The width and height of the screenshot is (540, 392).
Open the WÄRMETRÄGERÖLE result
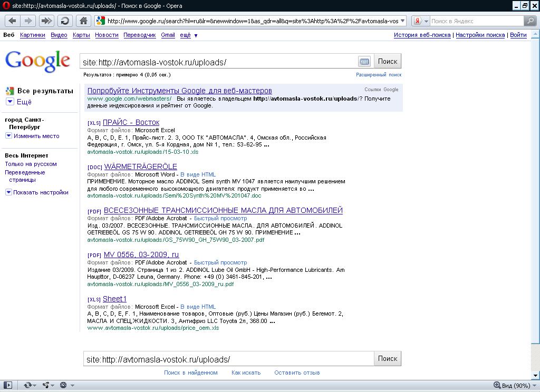pos(140,167)
